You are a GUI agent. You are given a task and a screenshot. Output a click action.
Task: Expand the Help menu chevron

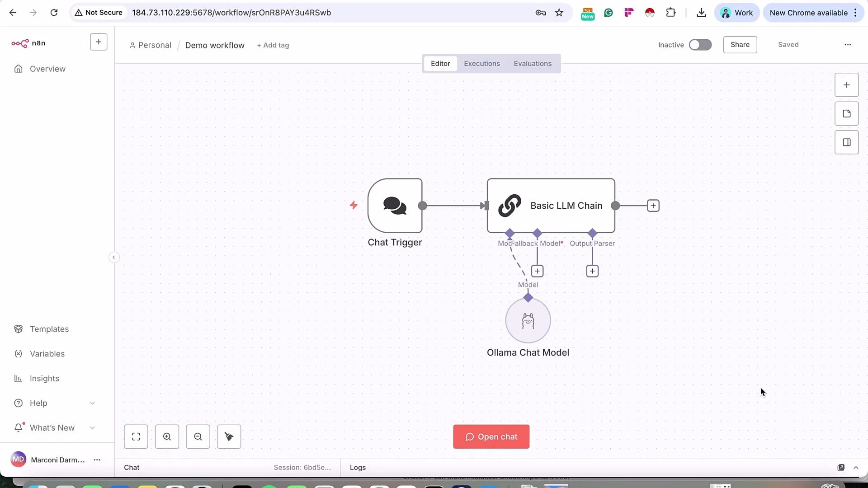click(92, 403)
